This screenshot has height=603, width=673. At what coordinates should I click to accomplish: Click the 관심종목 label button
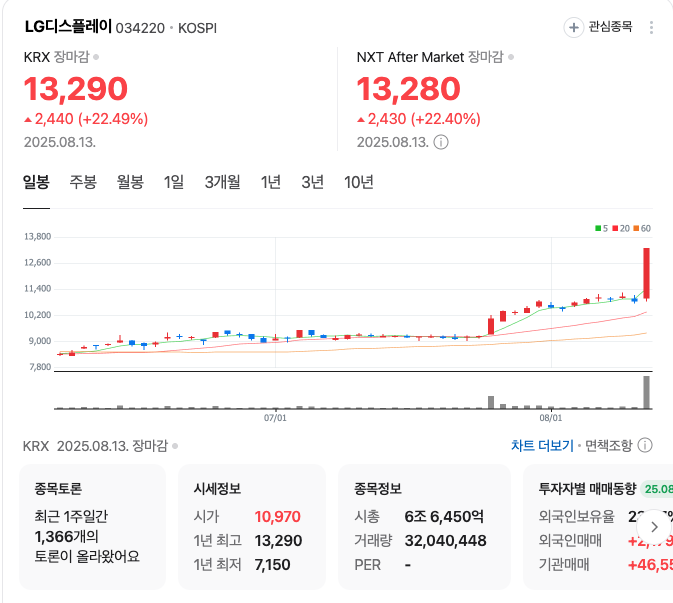tap(610, 27)
